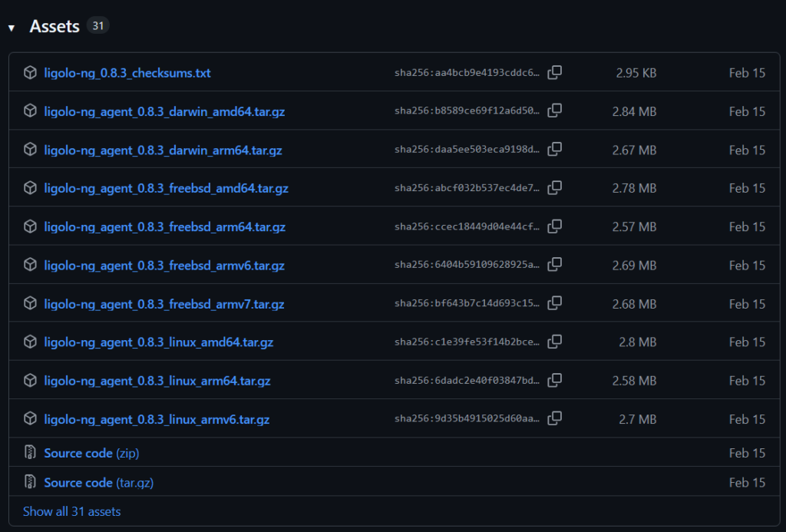
Task: Download Source code (zip)
Action: coord(92,453)
